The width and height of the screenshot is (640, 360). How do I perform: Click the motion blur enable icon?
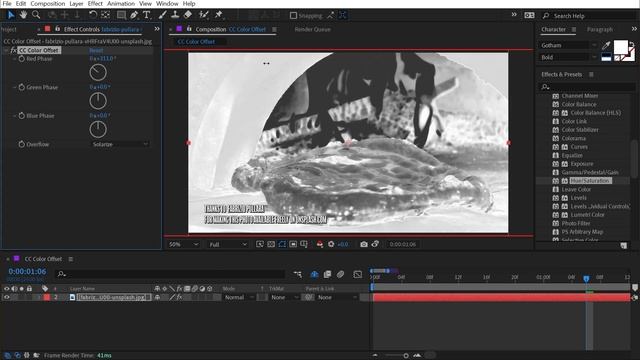coord(340,275)
